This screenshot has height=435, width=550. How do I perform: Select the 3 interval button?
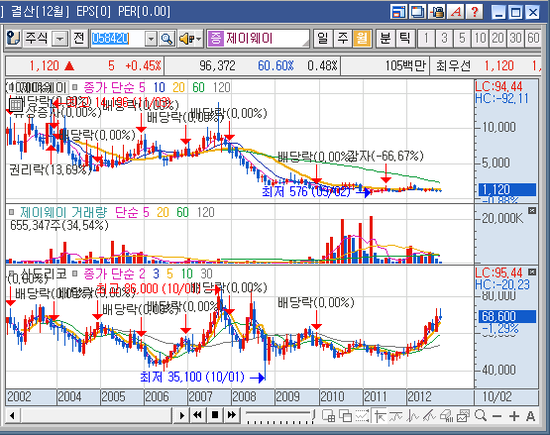(x=444, y=38)
